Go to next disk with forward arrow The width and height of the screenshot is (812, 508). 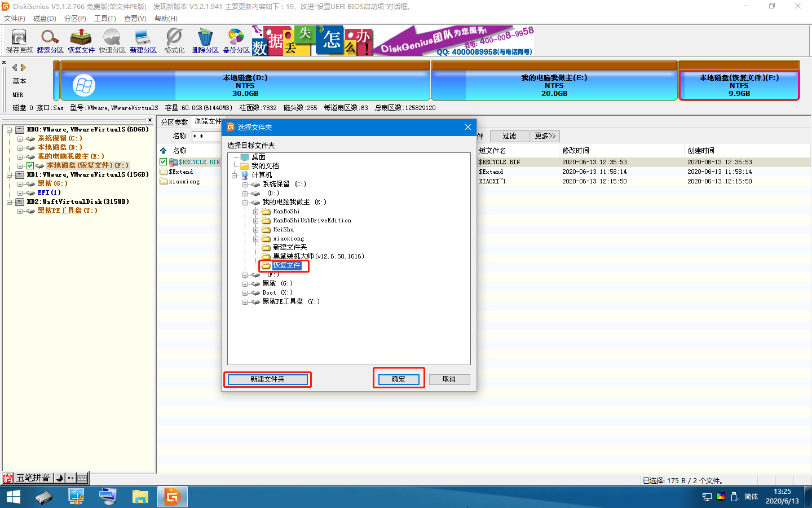click(x=23, y=67)
